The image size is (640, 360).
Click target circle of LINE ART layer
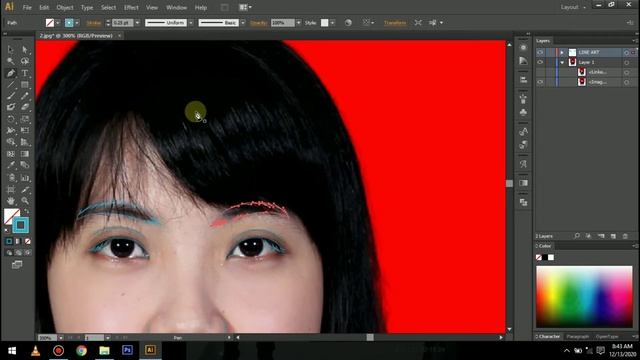tap(627, 53)
